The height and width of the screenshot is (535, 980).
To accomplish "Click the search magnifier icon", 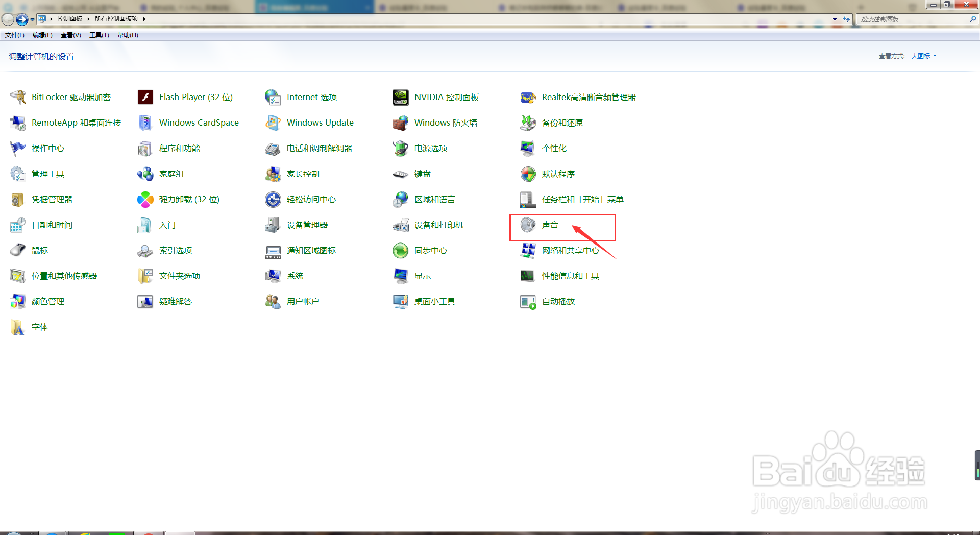I will tap(973, 19).
